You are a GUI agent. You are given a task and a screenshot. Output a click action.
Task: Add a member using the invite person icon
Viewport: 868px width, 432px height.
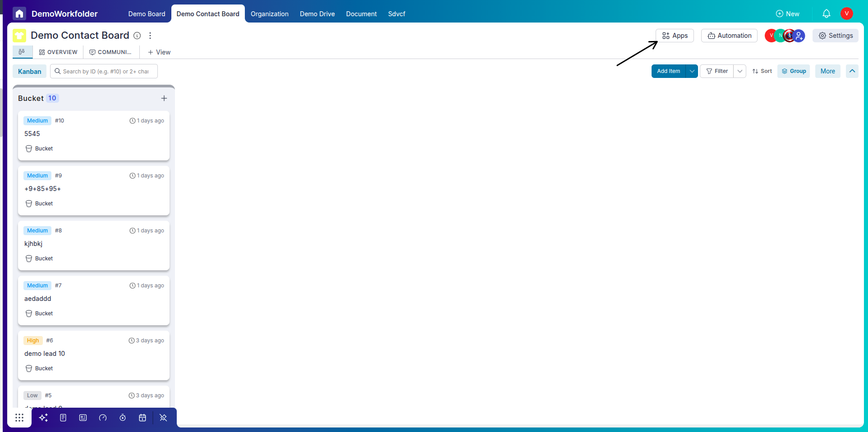click(x=799, y=36)
